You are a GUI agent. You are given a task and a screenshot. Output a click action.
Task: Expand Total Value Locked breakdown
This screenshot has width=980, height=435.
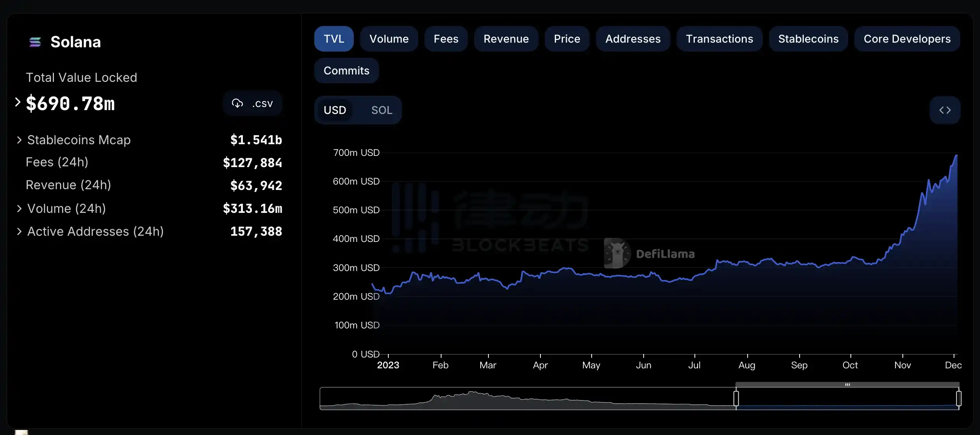click(x=17, y=102)
